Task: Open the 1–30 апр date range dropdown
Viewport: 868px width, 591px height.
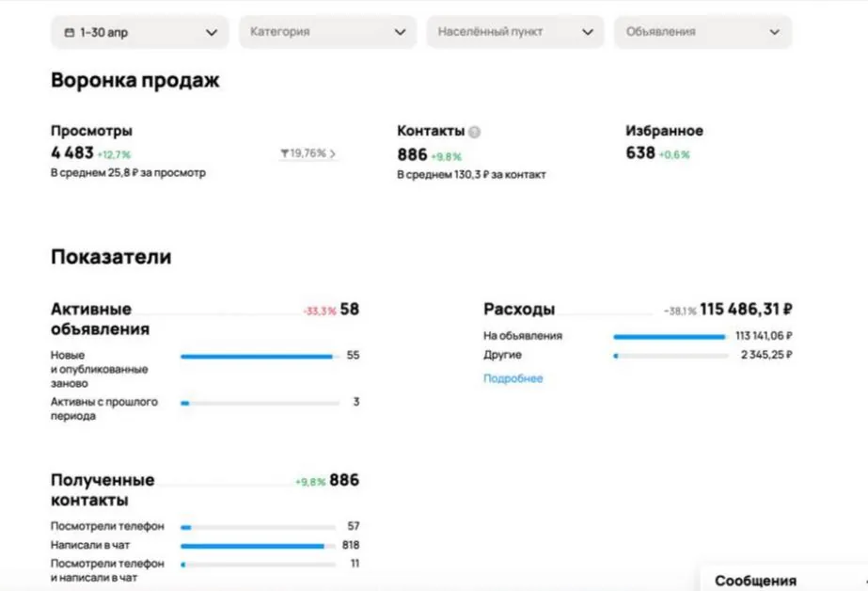Action: click(139, 32)
